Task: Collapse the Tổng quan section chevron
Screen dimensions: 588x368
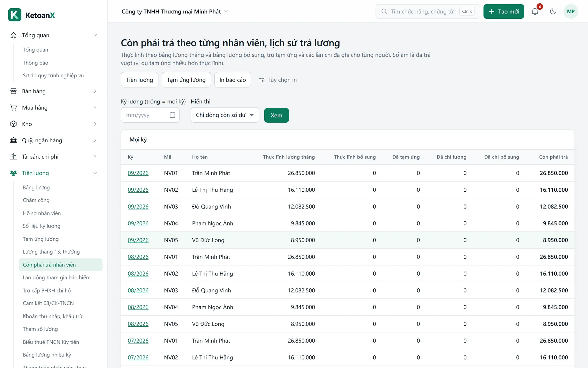Action: tap(95, 35)
